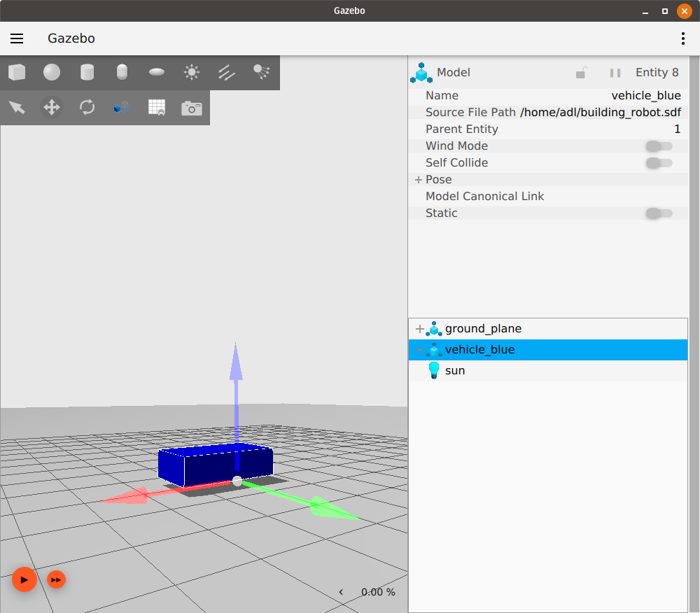Make vehicle_blue Static
700x613 pixels.
tap(659, 213)
